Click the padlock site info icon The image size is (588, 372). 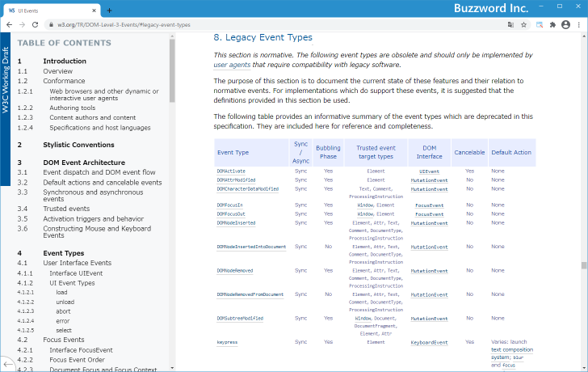52,25
